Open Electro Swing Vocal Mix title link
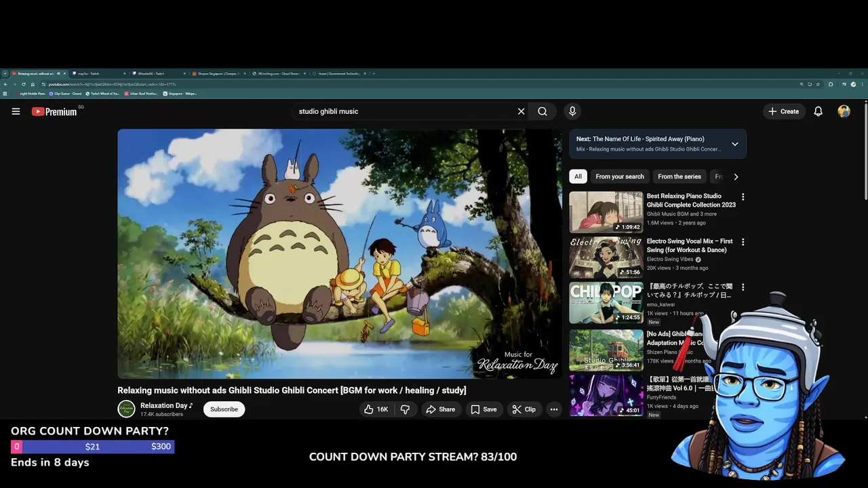 pos(690,245)
